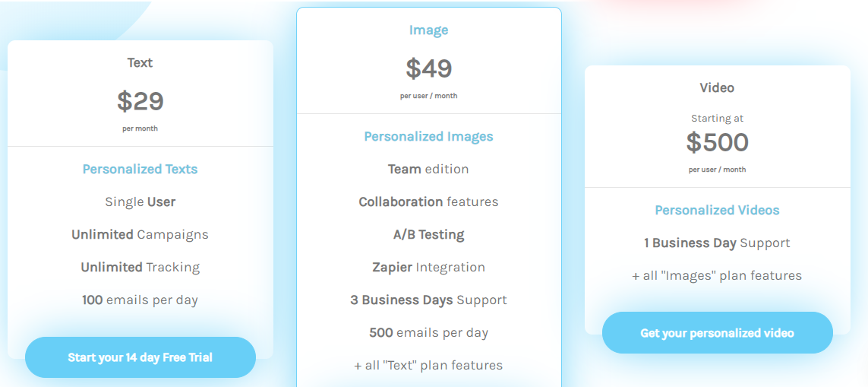
Task: Select the Unlimited Tracking feature line
Action: click(140, 268)
